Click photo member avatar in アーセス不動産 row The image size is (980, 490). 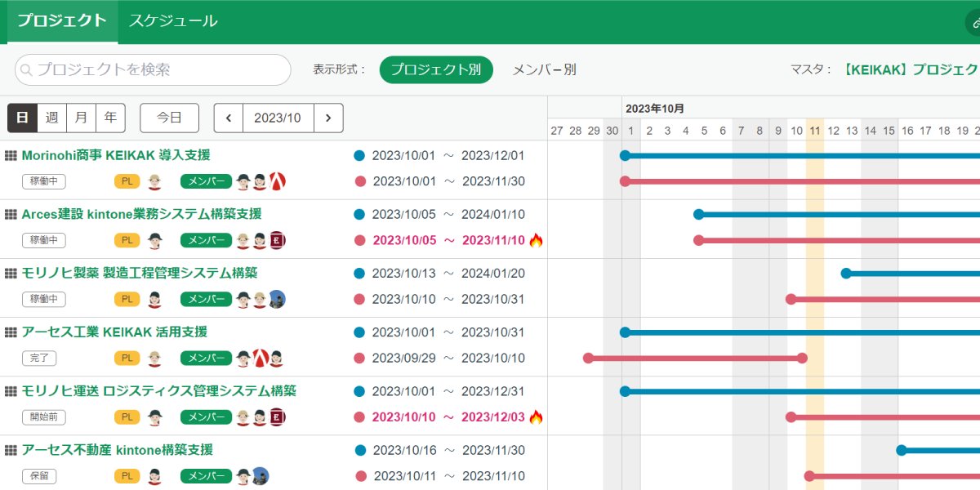coord(261,475)
